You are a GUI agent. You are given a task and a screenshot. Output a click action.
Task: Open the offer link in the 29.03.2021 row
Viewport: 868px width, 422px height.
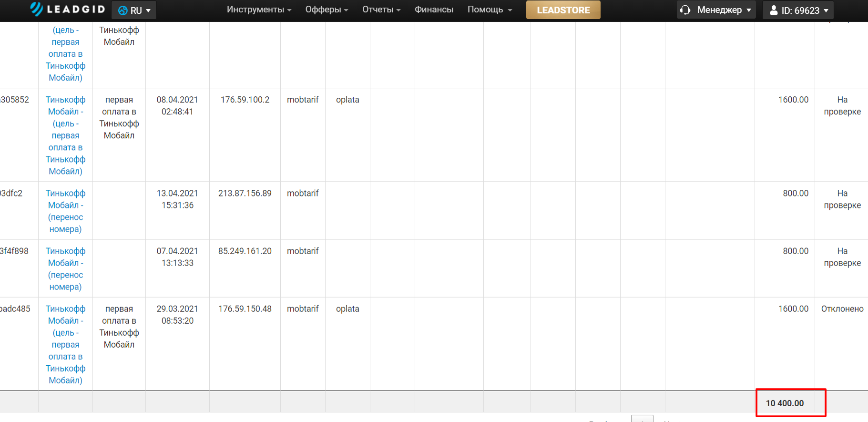pyautogui.click(x=66, y=345)
